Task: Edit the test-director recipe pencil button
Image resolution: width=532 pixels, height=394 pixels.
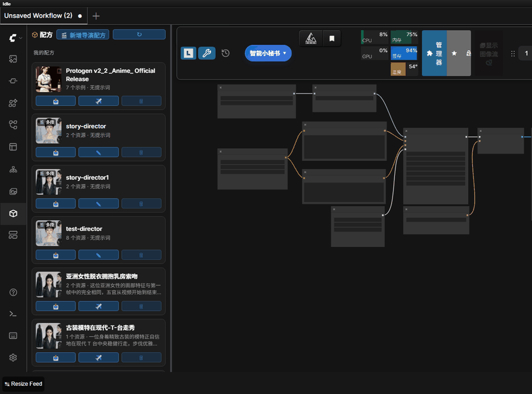Action: pyautogui.click(x=98, y=255)
